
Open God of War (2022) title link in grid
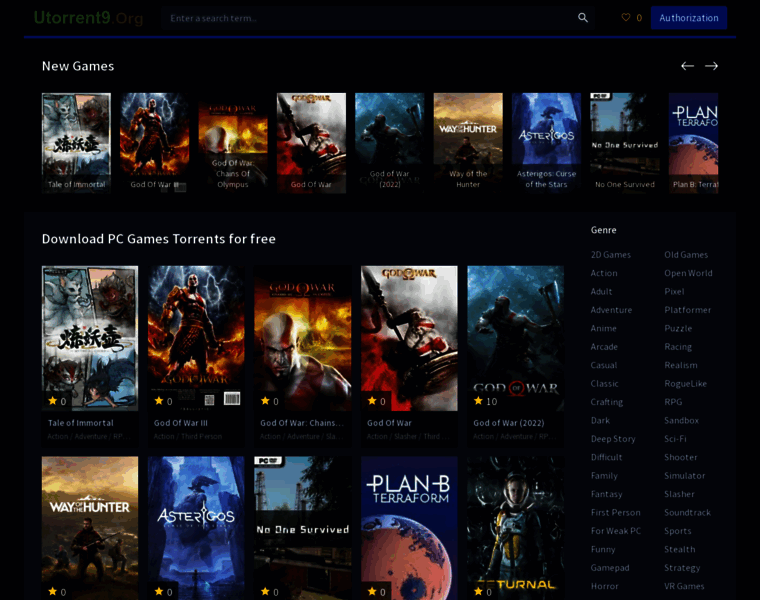[x=509, y=423]
